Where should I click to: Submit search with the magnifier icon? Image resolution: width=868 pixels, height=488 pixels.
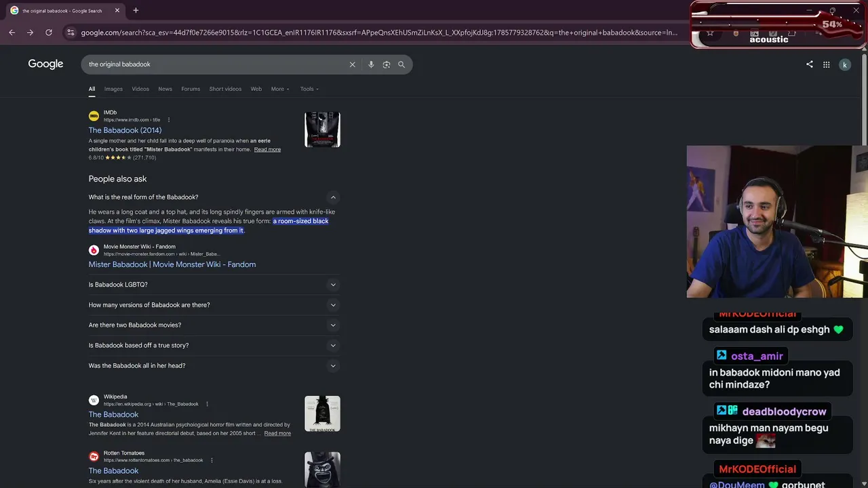coord(401,64)
